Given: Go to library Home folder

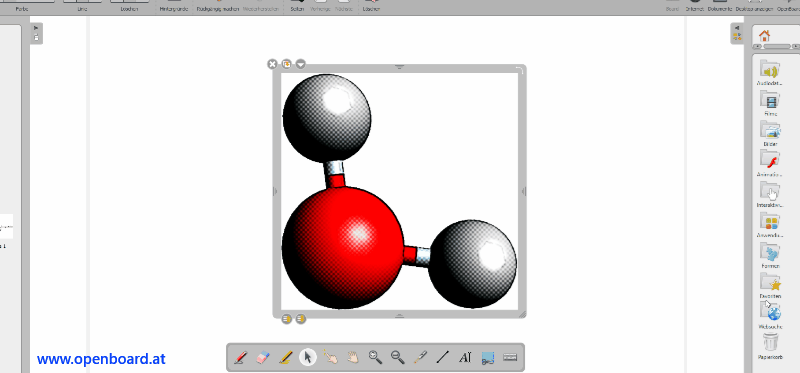Looking at the screenshot, I should pyautogui.click(x=764, y=36).
